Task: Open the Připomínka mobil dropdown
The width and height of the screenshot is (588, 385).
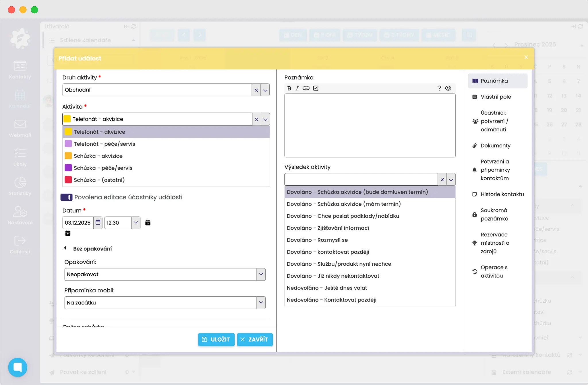Action: (x=261, y=303)
